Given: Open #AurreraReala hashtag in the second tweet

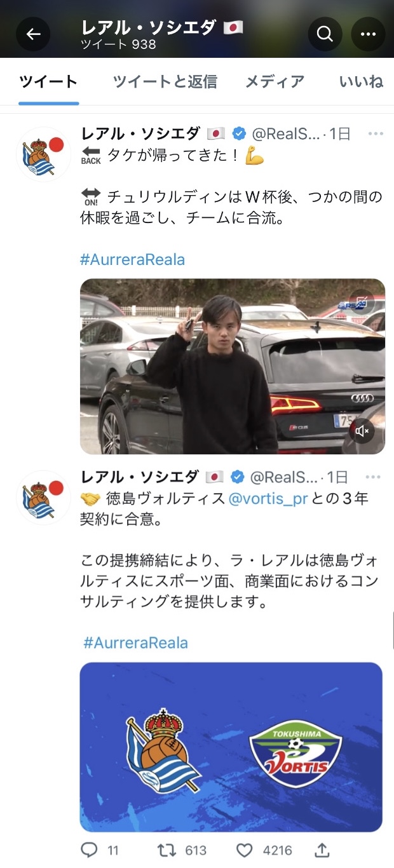Looking at the screenshot, I should (135, 642).
